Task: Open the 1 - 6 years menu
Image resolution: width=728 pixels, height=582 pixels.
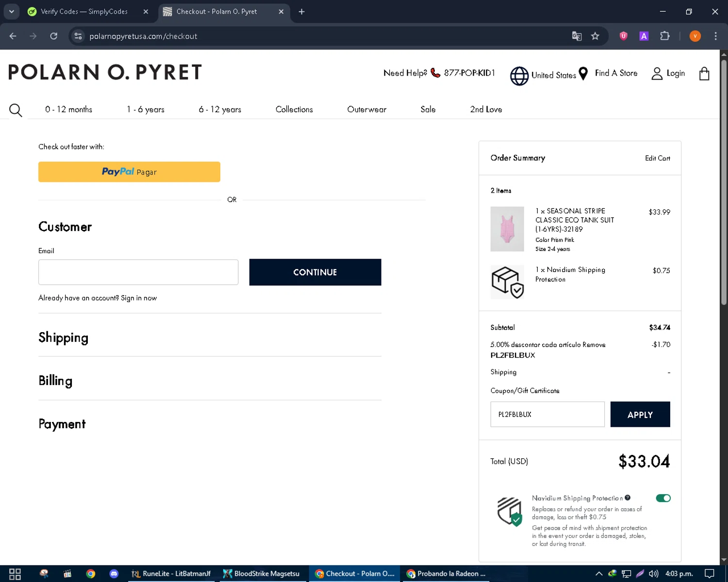Action: pyautogui.click(x=146, y=110)
